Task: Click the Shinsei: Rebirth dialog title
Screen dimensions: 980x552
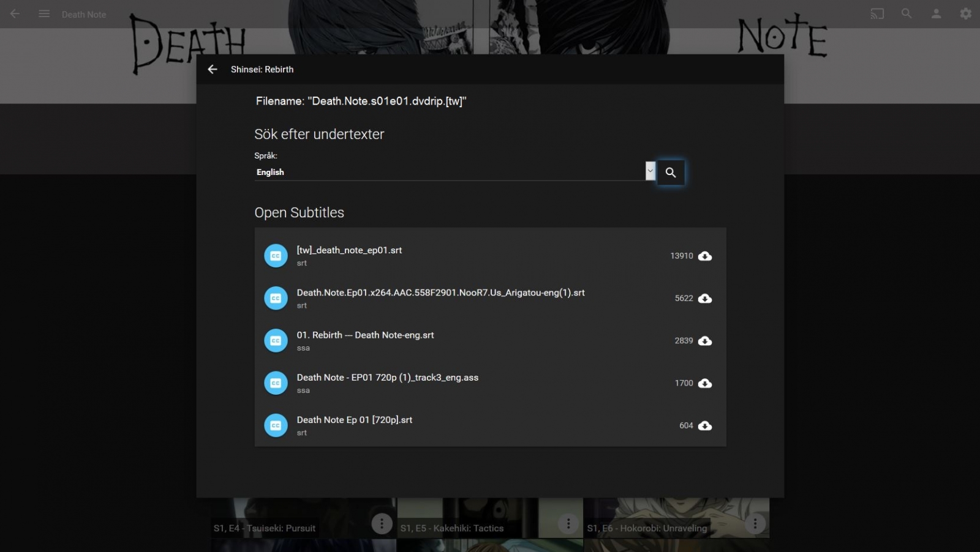Action: tap(262, 69)
